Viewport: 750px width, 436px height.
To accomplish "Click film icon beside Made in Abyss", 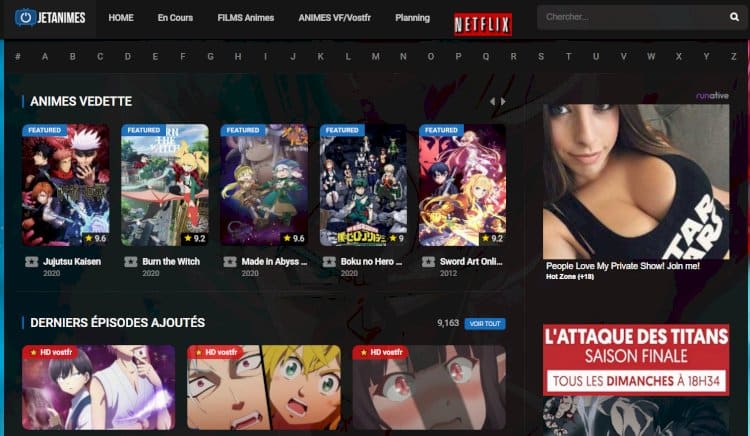I will tap(230, 262).
